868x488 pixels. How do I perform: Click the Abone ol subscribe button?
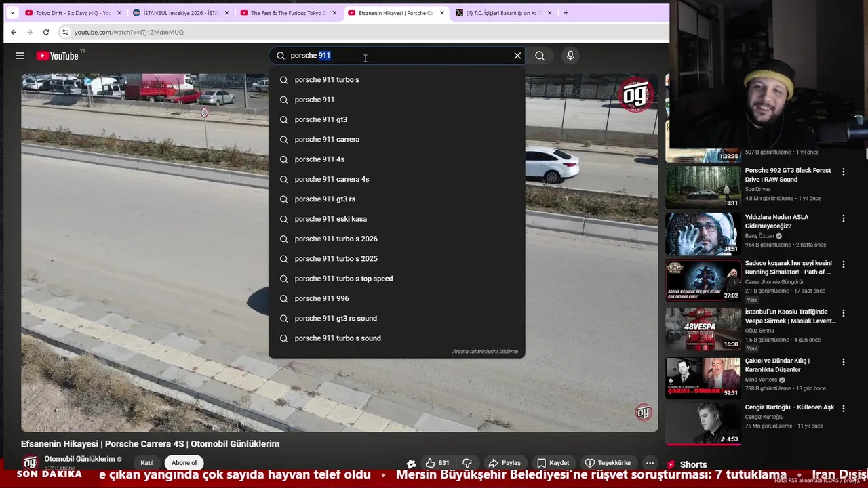coord(184,463)
